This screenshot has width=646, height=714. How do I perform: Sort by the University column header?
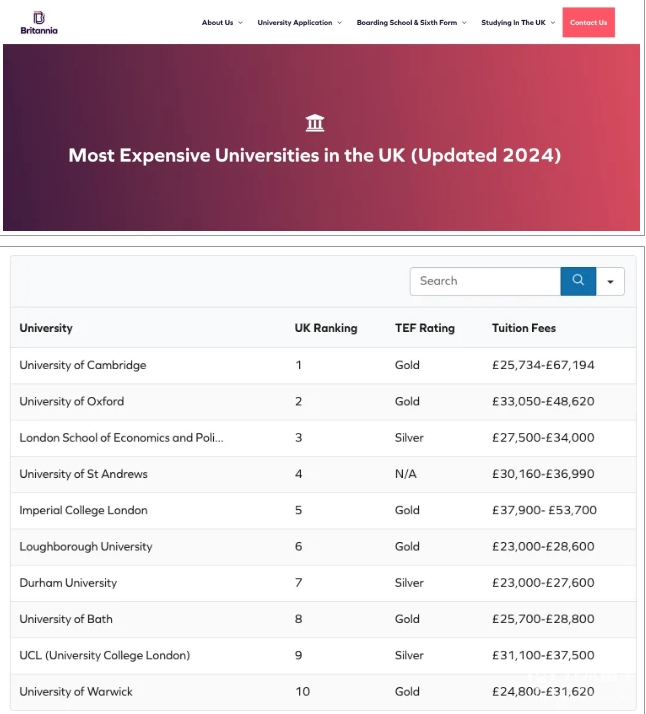tap(46, 328)
